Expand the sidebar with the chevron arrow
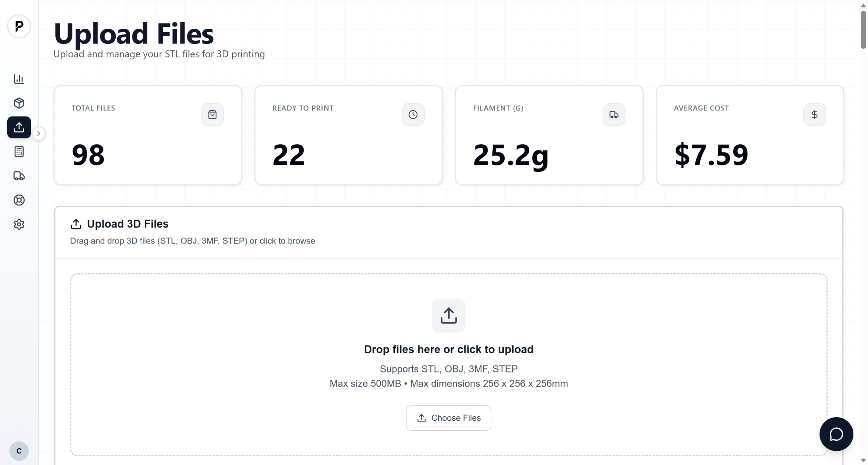The height and width of the screenshot is (465, 868). click(39, 133)
